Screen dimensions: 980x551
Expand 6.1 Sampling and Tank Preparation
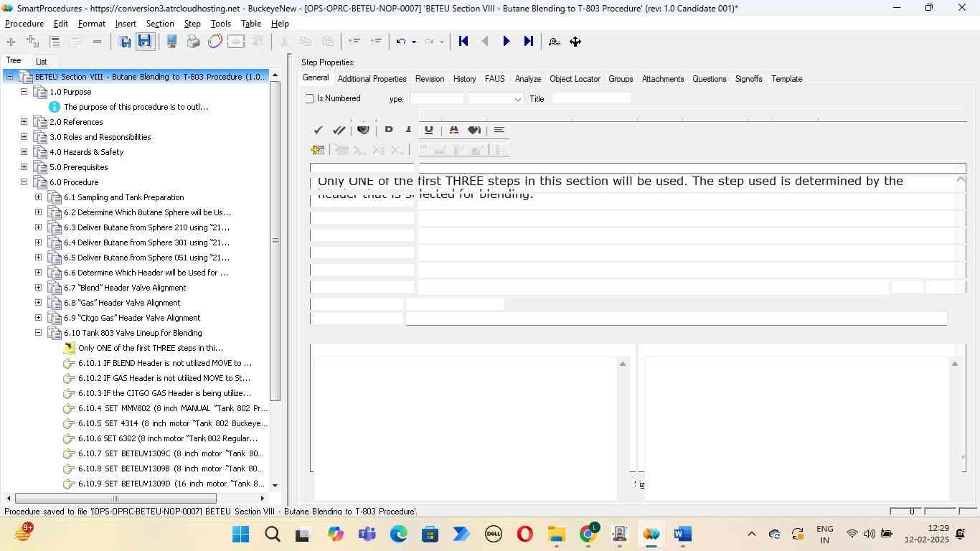tap(38, 197)
